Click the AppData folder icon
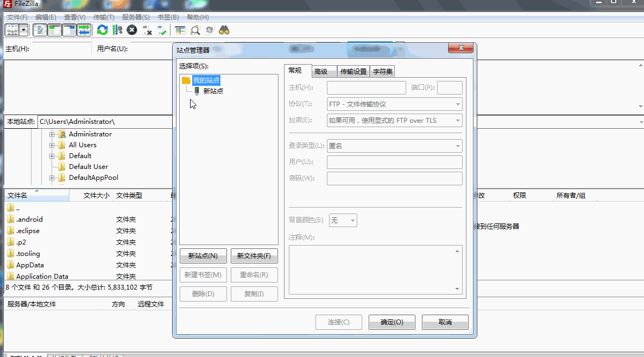 [11, 265]
